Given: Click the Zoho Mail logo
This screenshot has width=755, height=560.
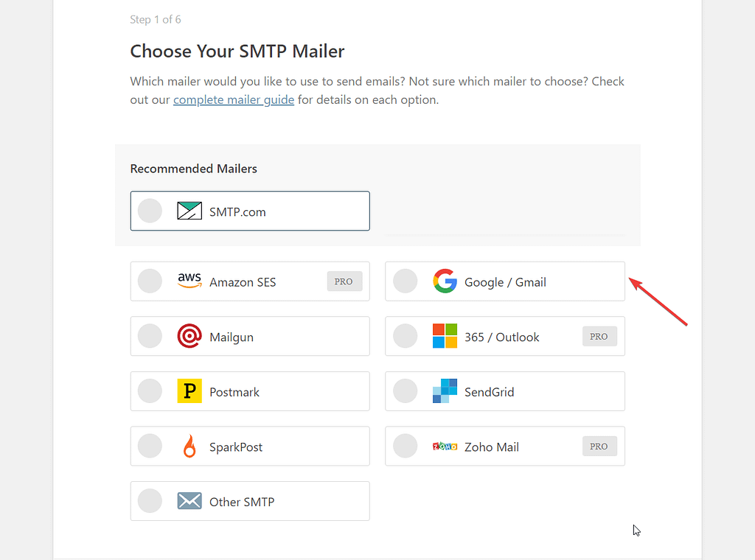Looking at the screenshot, I should [445, 447].
